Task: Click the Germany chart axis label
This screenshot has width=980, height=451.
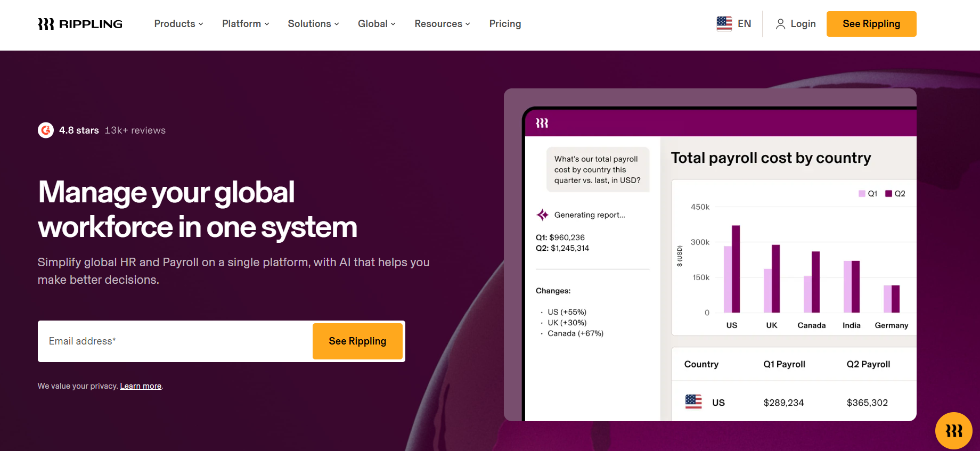Action: click(891, 325)
